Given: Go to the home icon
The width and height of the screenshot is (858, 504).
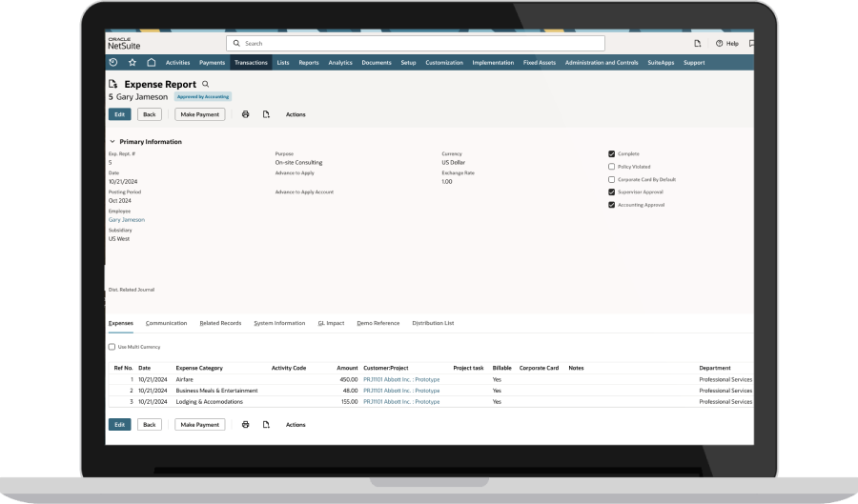Looking at the screenshot, I should 151,63.
